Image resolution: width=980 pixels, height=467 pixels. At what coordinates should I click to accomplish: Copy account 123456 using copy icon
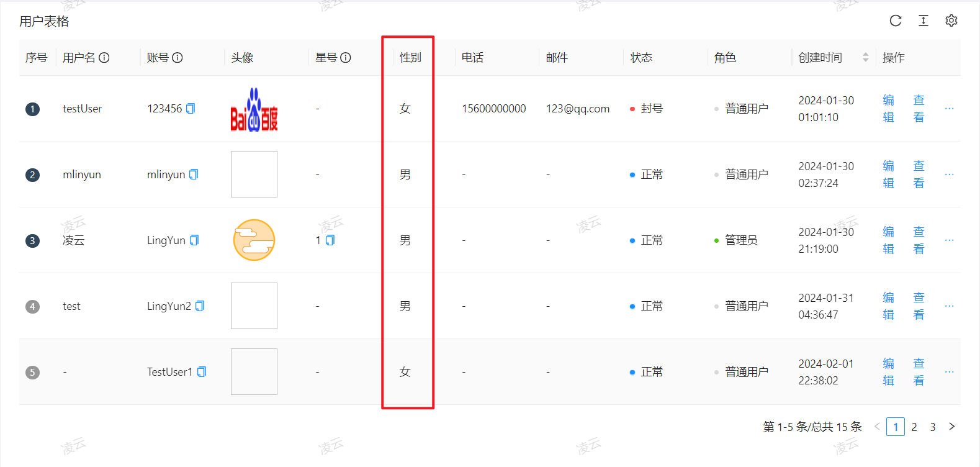191,109
